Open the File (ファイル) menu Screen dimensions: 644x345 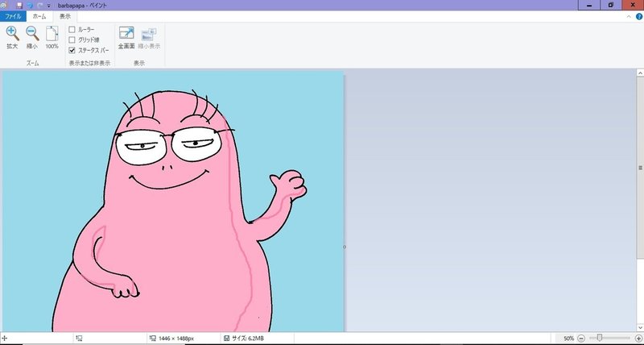point(13,16)
